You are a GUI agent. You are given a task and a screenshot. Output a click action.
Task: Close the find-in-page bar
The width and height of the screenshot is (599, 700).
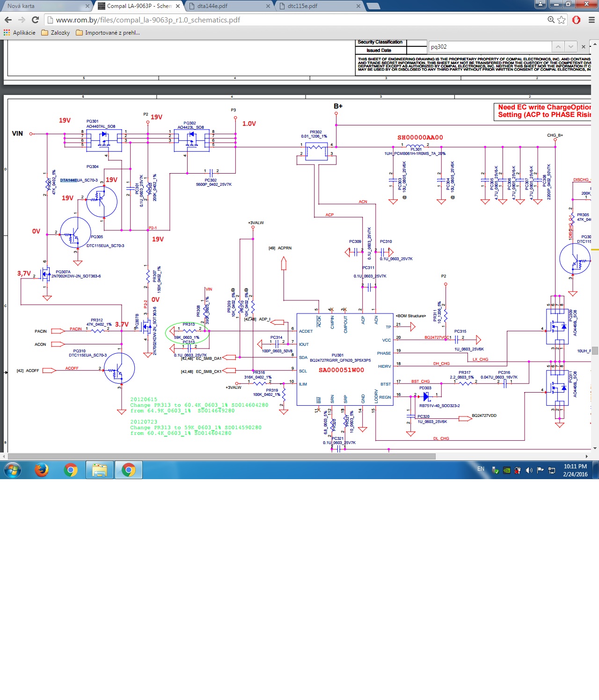584,47
